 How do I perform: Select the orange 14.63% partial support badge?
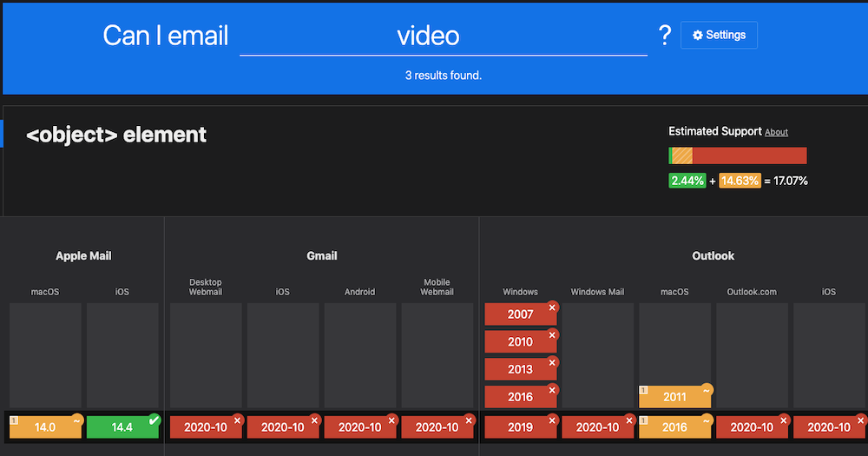pyautogui.click(x=740, y=181)
